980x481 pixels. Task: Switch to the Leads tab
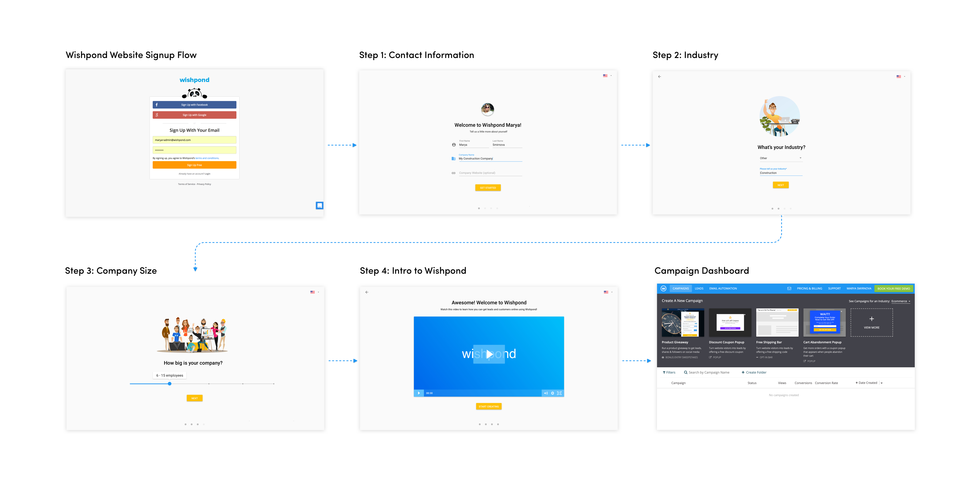coord(699,288)
